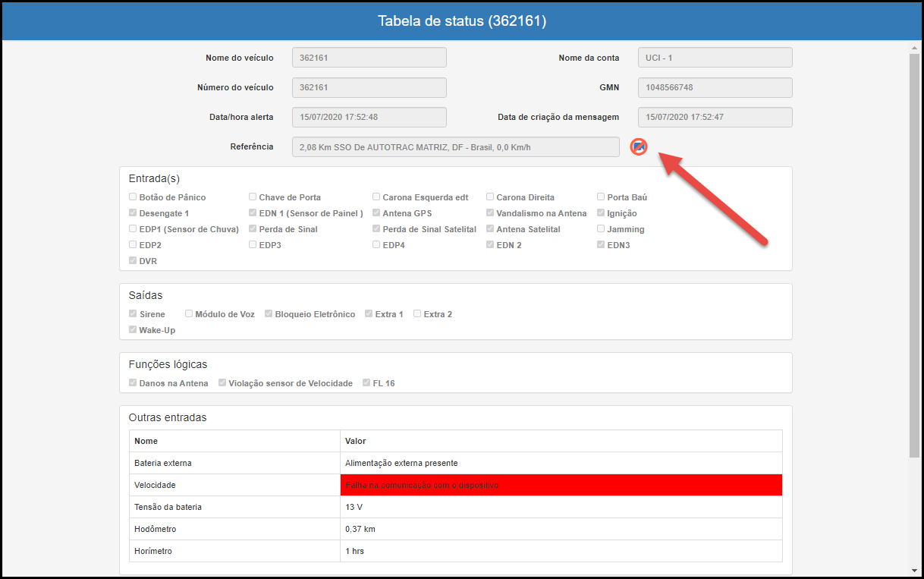Toggle the Porta Baú checkbox
Image resolution: width=924 pixels, height=579 pixels.
click(x=601, y=197)
